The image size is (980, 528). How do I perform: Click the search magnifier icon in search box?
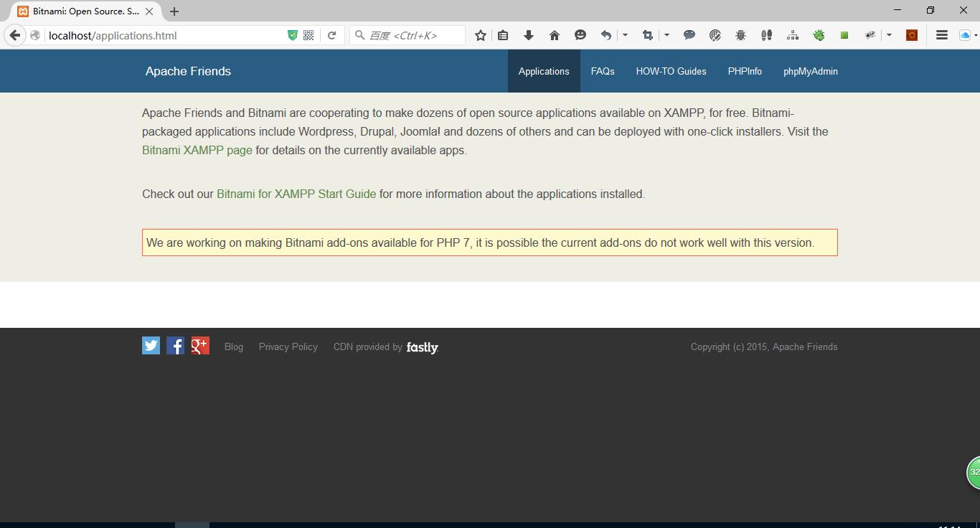coord(360,35)
